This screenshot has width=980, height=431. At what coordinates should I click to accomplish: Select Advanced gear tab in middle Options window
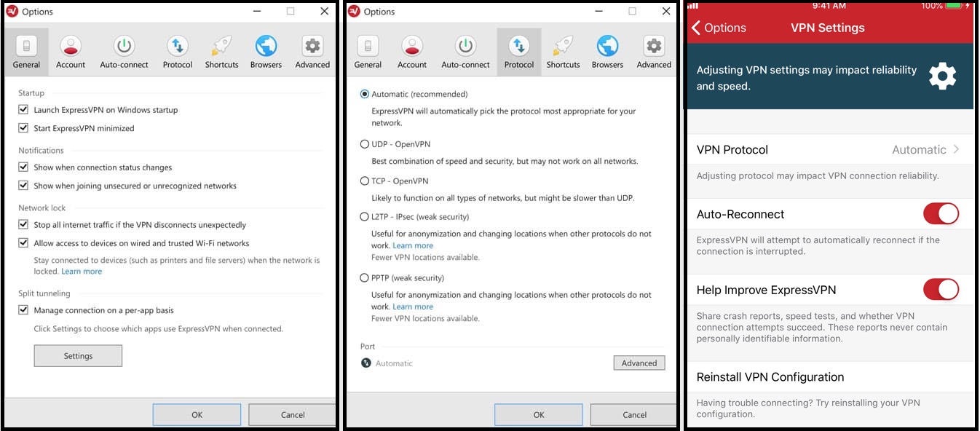click(654, 52)
